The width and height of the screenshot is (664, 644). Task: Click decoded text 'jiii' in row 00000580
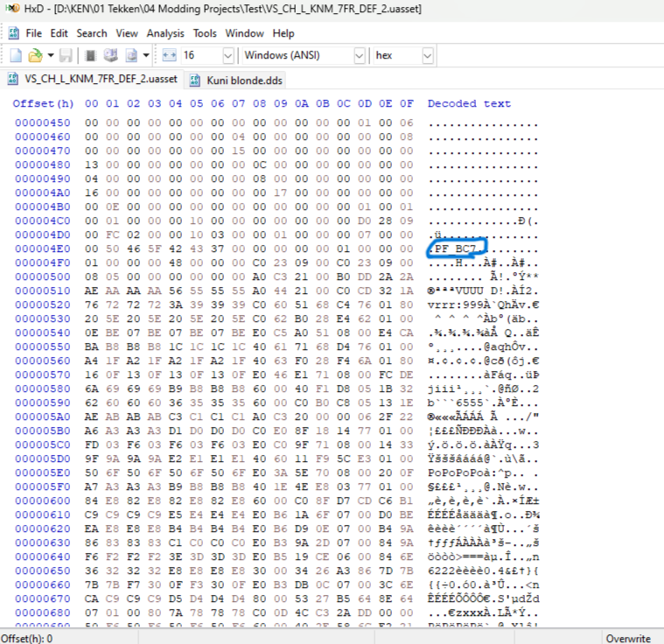(441, 389)
